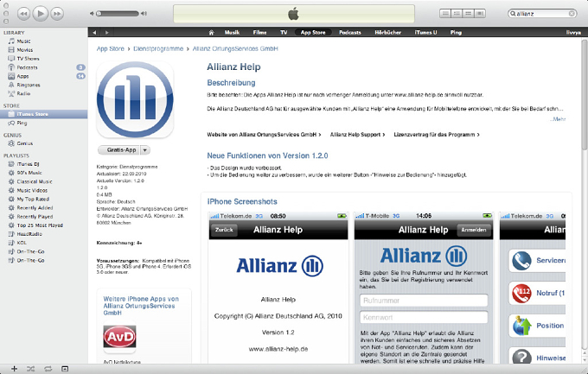This screenshot has height=374, width=588.
Task: Switch to Grid view button
Action: (x=468, y=14)
